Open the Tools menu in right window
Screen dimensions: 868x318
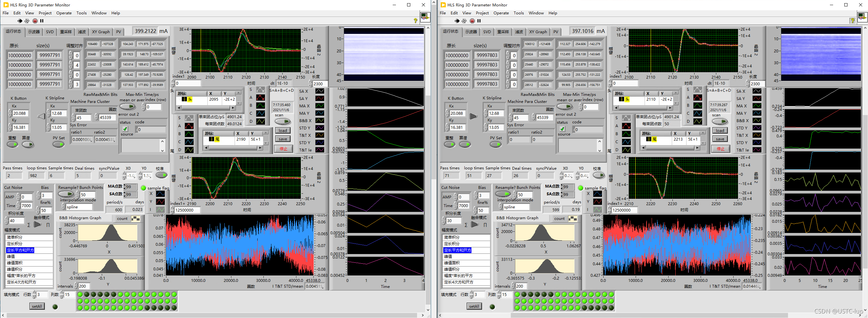518,13
